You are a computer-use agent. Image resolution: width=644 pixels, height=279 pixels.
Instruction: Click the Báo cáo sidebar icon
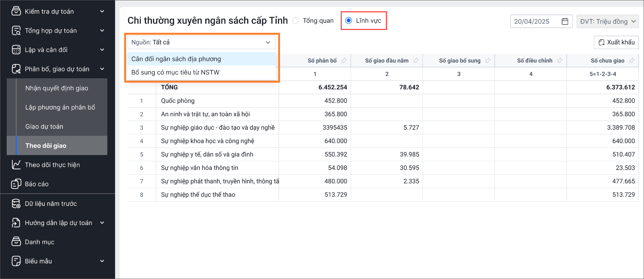click(x=16, y=184)
